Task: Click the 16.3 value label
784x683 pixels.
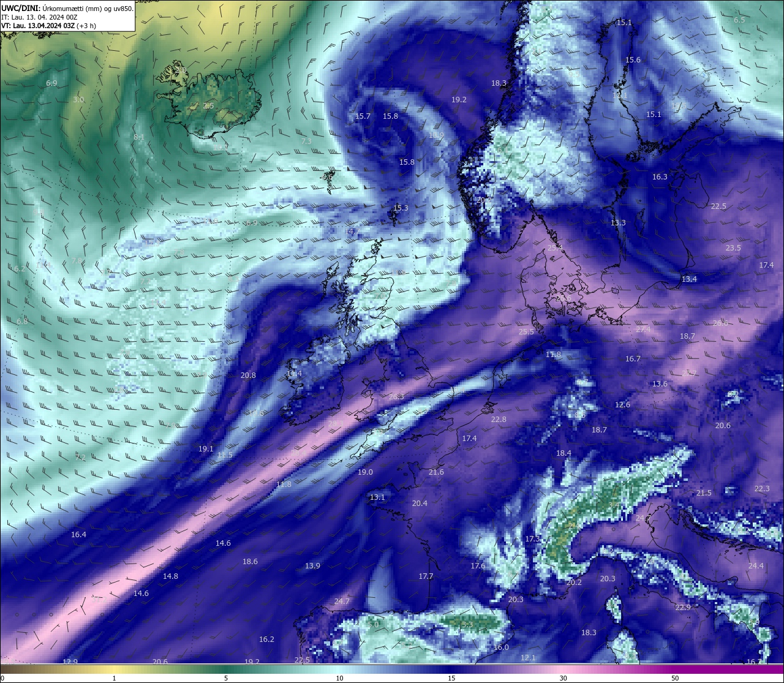Action: 660,177
